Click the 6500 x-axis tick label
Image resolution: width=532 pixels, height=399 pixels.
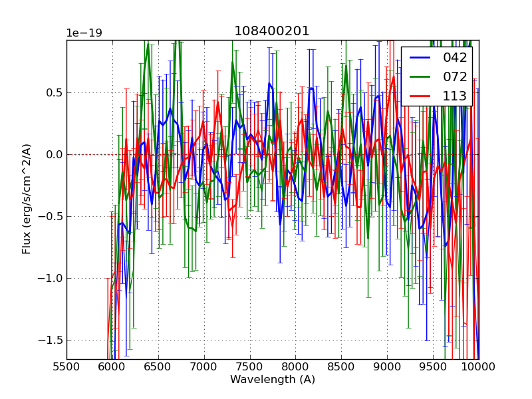pos(158,366)
